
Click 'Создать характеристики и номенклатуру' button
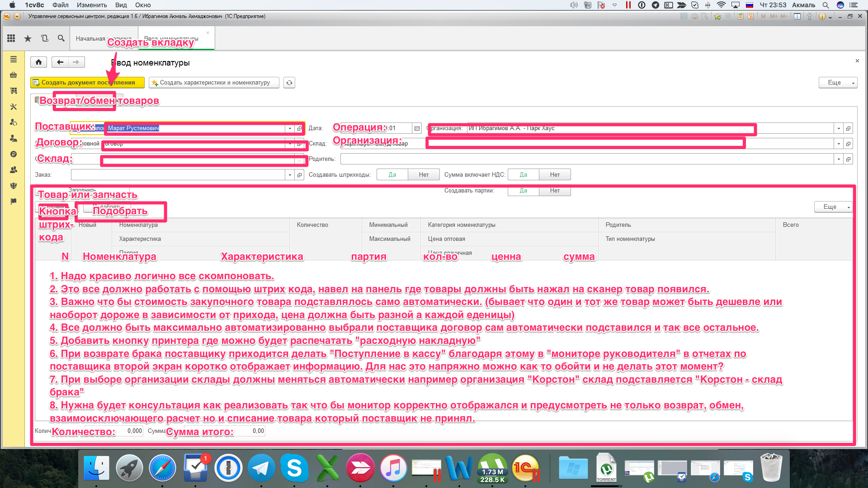pos(214,83)
